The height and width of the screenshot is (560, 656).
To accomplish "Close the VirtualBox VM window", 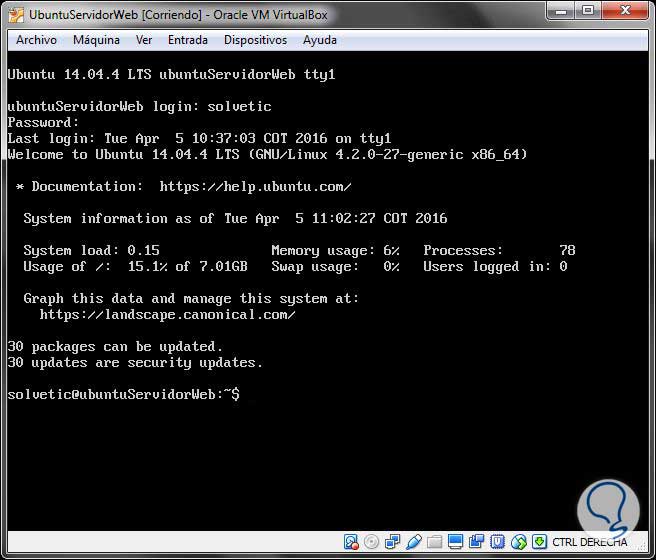I will pyautogui.click(x=625, y=10).
